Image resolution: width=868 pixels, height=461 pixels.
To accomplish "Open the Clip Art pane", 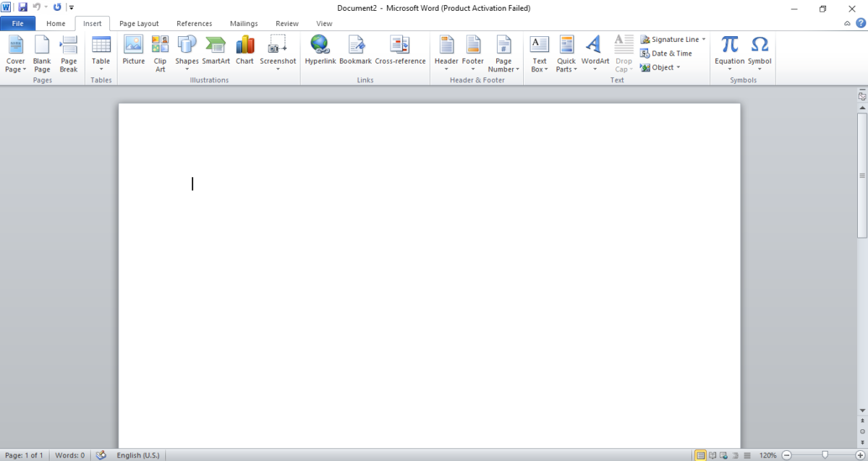I will pyautogui.click(x=160, y=52).
